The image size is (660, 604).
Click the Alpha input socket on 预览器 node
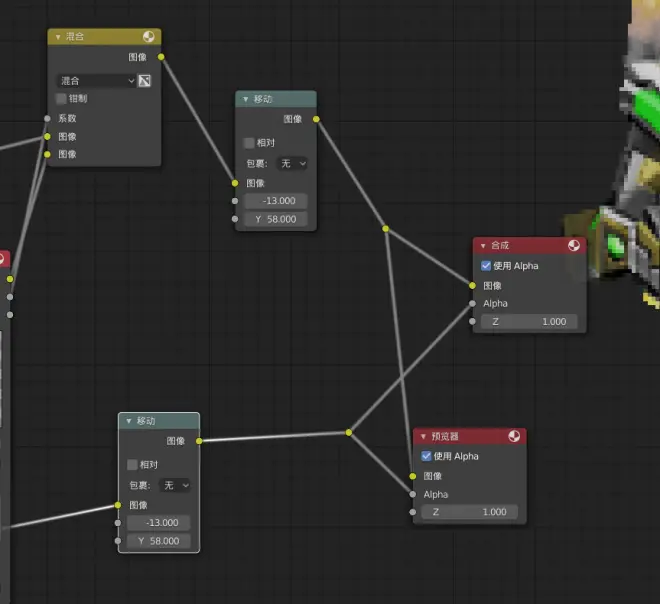click(x=412, y=494)
